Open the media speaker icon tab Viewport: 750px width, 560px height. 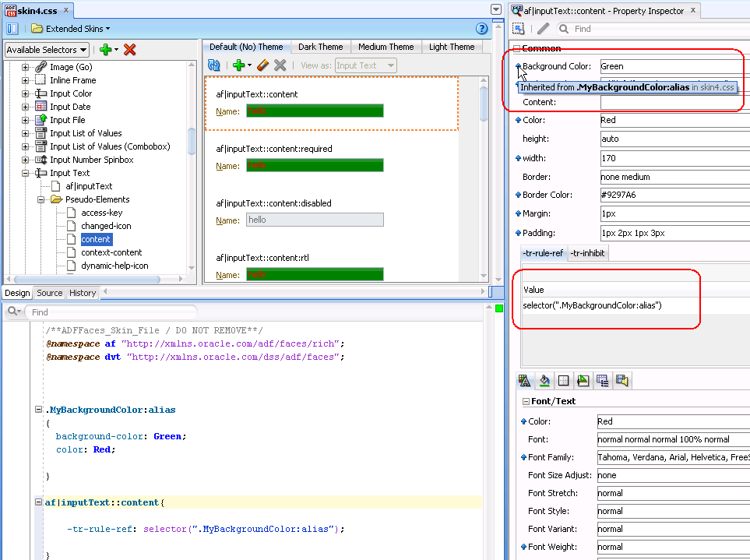click(621, 381)
